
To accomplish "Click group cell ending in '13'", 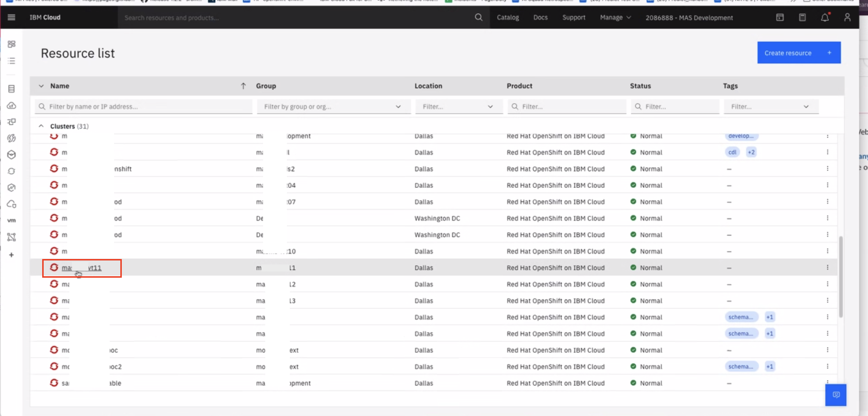I will tap(276, 301).
